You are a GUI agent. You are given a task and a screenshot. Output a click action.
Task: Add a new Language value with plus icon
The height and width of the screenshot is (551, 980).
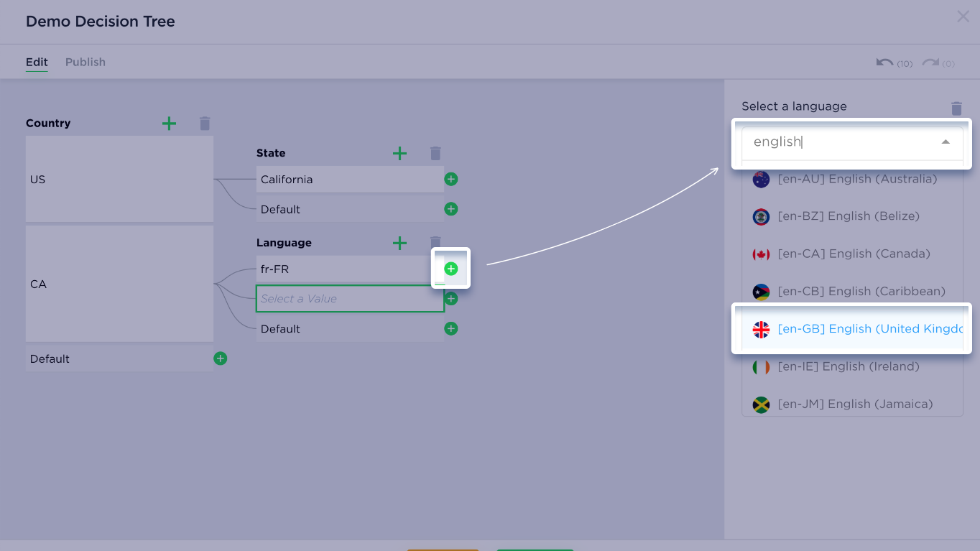[x=399, y=243]
